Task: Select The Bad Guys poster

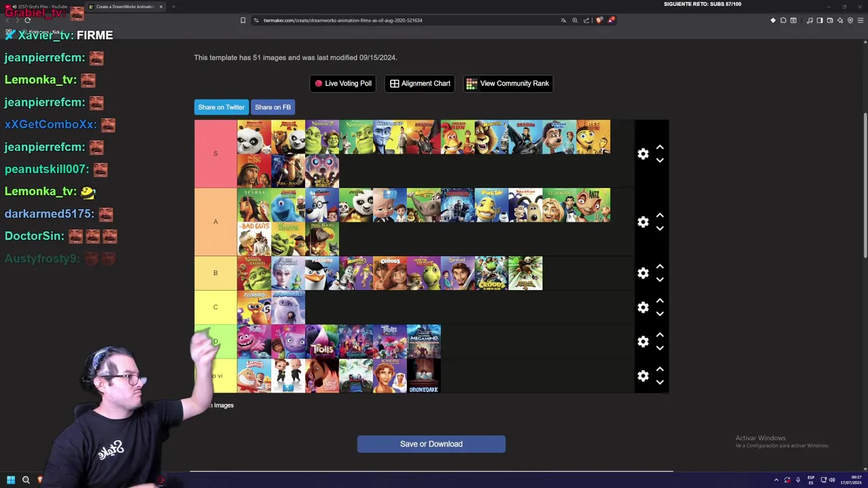Action: [x=254, y=239]
